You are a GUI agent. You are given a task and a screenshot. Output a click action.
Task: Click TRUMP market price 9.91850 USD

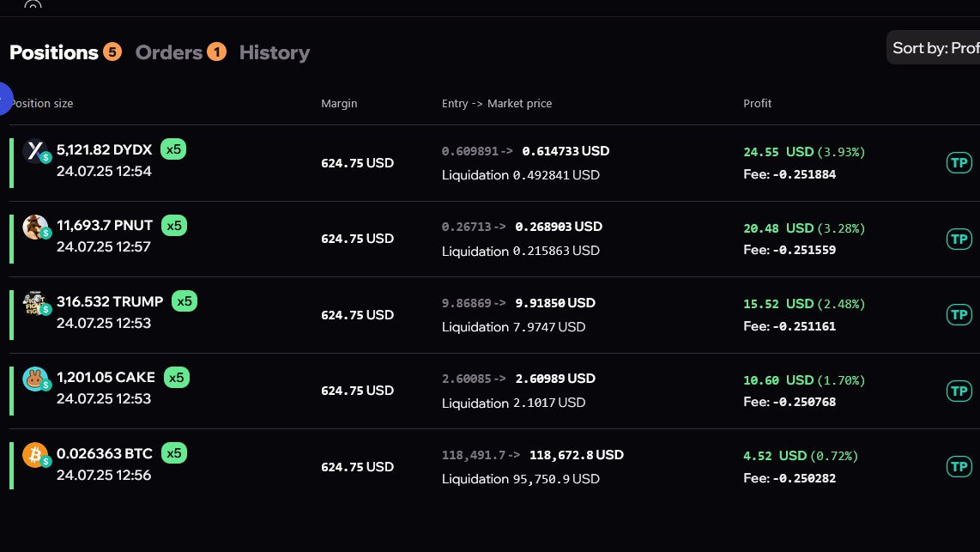(555, 303)
